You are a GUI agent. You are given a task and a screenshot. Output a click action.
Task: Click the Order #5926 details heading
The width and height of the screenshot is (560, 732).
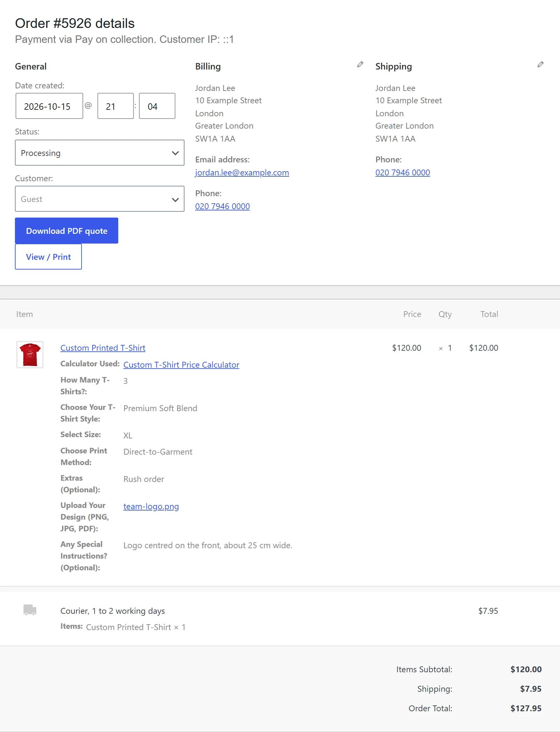click(75, 23)
